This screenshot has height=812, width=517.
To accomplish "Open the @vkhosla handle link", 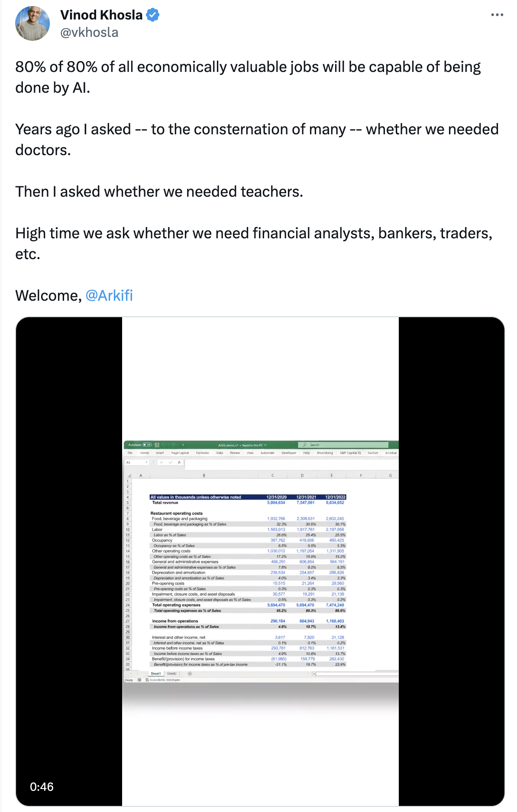I will tap(89, 32).
